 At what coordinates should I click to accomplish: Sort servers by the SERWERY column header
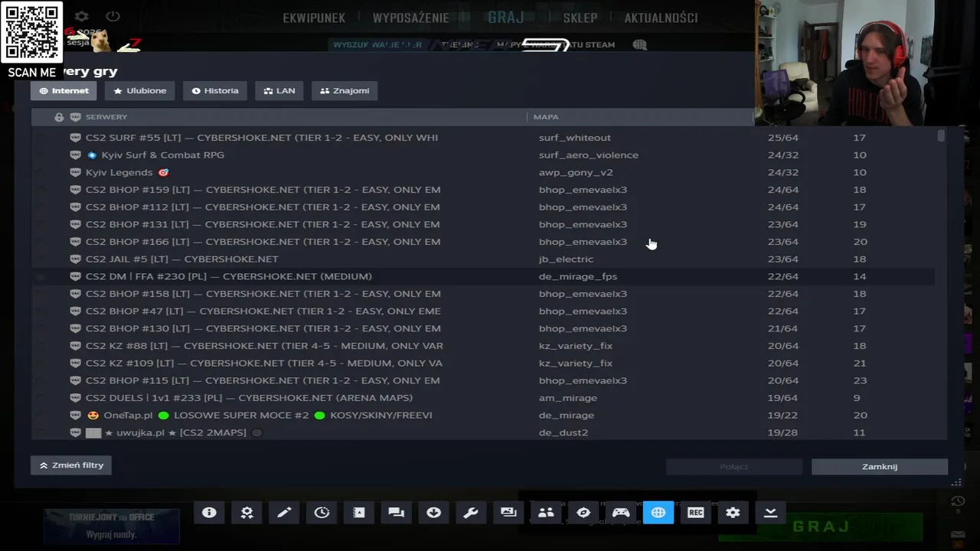tap(106, 117)
